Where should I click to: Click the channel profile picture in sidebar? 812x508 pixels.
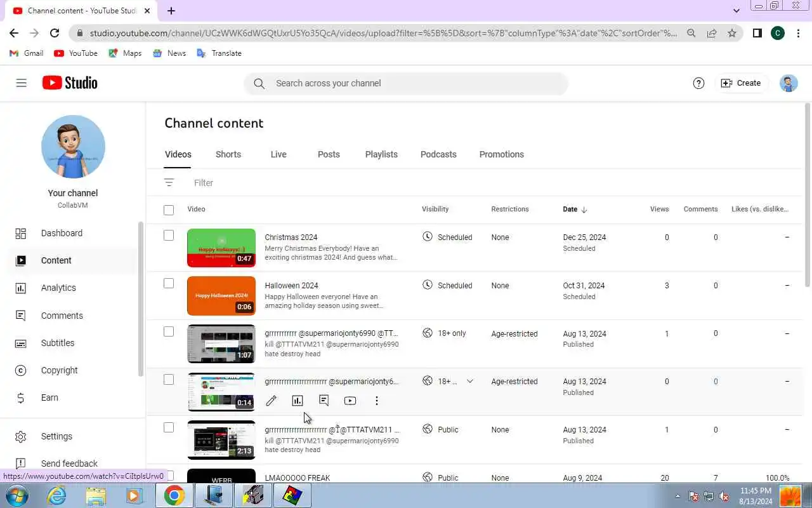point(73,147)
